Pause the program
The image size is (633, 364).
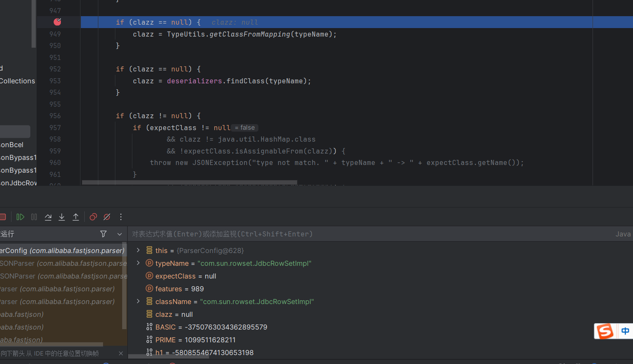tap(34, 217)
